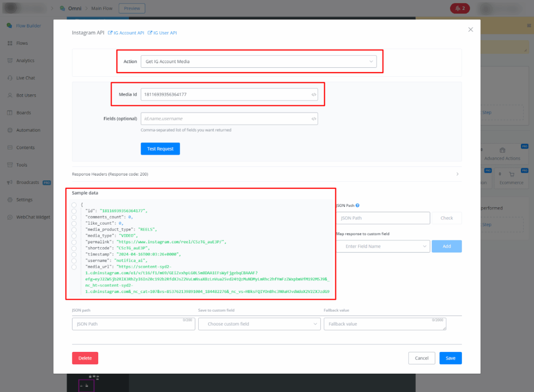Image resolution: width=534 pixels, height=392 pixels.
Task: Open the IG Account API link
Action: (x=126, y=33)
